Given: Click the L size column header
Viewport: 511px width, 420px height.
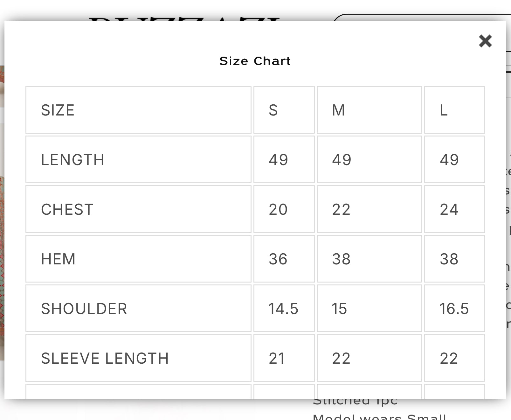Looking at the screenshot, I should pyautogui.click(x=444, y=110).
